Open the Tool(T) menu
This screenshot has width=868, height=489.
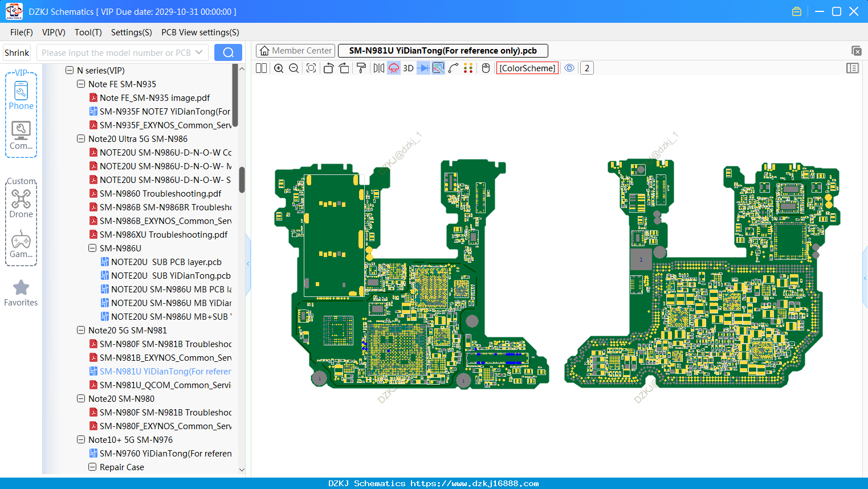tap(88, 32)
